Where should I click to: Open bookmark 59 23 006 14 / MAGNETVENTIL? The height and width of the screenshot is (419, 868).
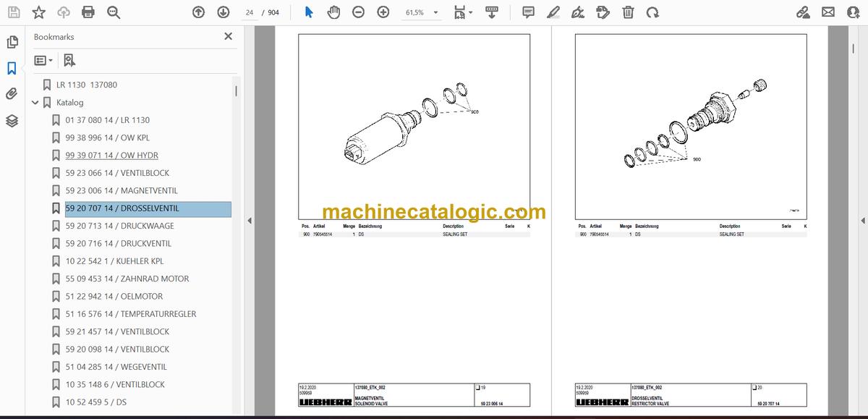click(122, 190)
